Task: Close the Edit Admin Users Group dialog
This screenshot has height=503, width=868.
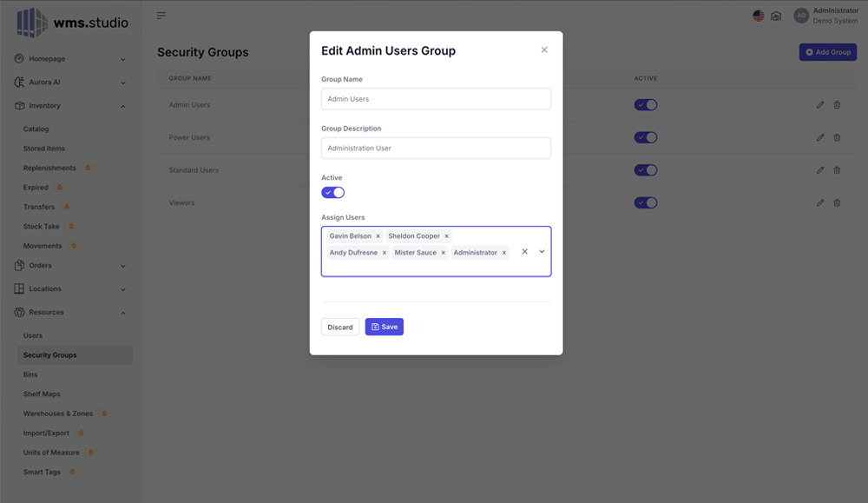Action: (544, 50)
